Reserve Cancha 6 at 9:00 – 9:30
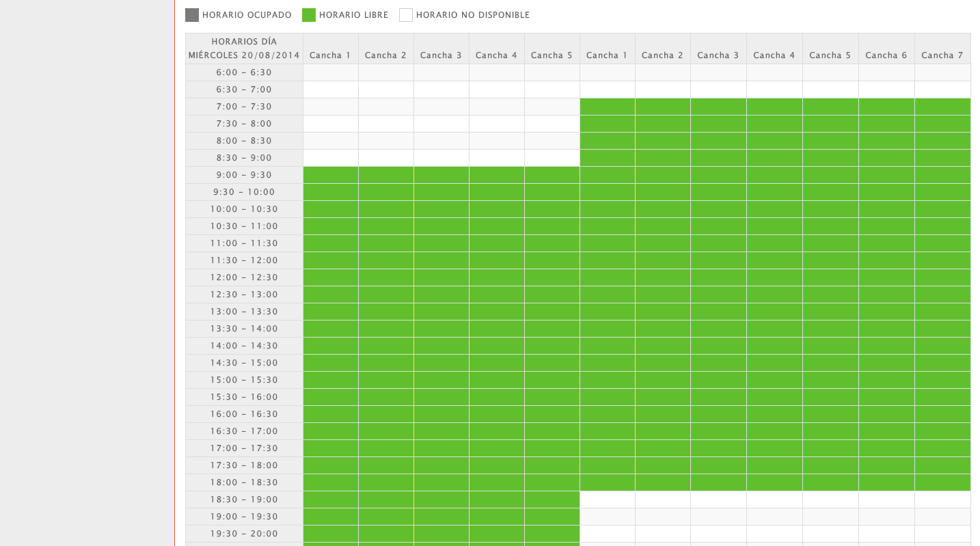Screen dimensions: 980x546 coord(886,175)
